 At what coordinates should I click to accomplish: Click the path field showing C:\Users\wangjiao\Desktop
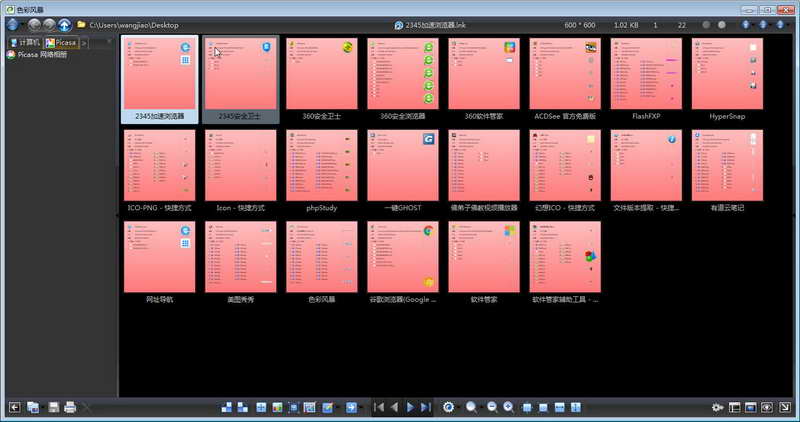click(x=134, y=25)
